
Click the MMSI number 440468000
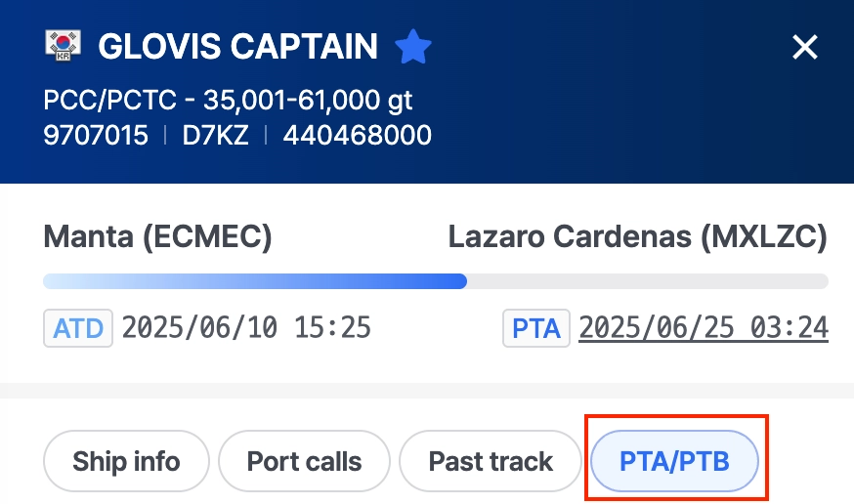[x=357, y=135]
